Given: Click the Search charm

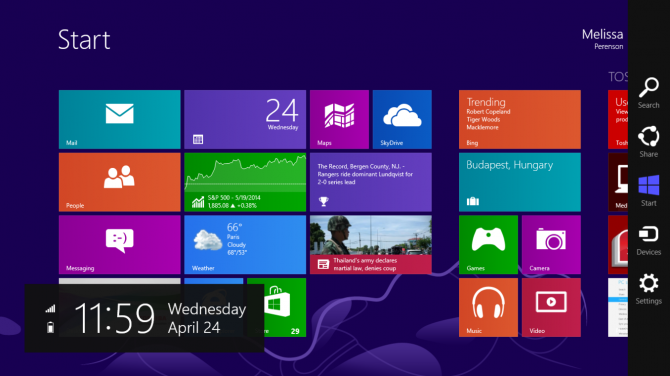Looking at the screenshot, I should 649,93.
